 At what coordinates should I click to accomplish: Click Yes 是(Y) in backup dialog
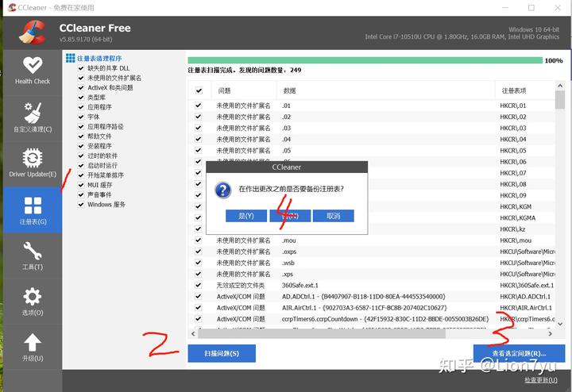[246, 216]
